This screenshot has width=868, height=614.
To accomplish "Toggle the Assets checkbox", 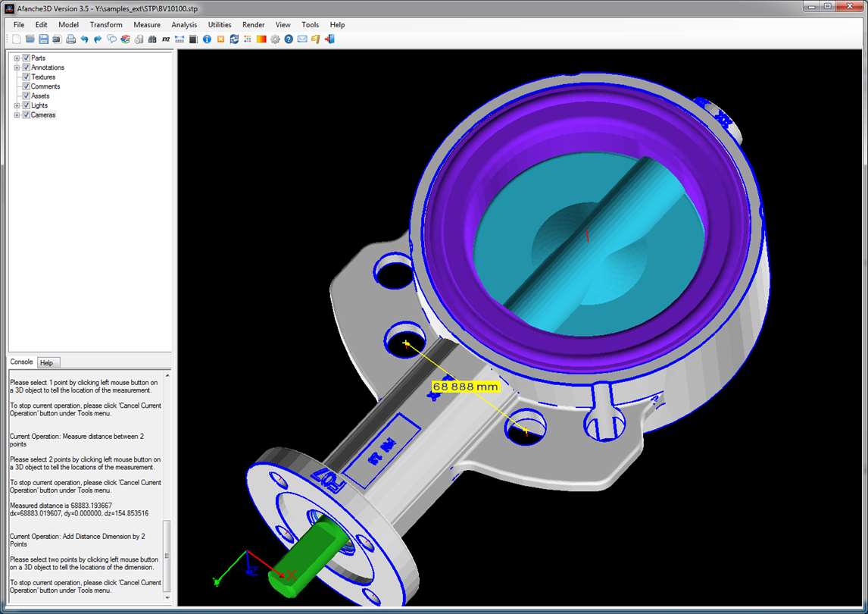I will pyautogui.click(x=26, y=96).
